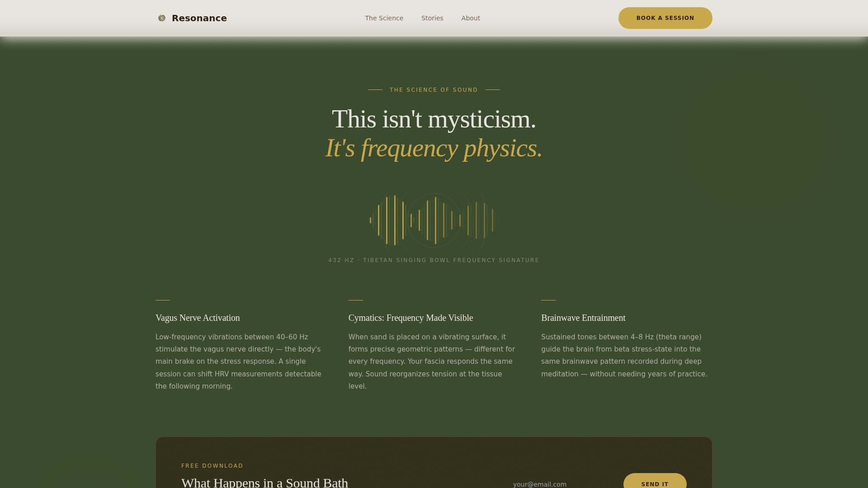Click the "This isn't mysticism." headline
This screenshot has height=488, width=868.
pos(434,119)
